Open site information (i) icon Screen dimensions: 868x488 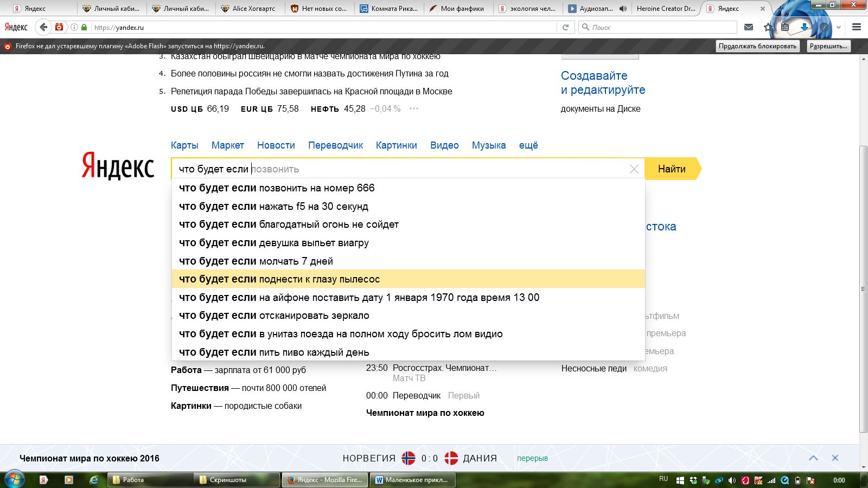(x=74, y=27)
